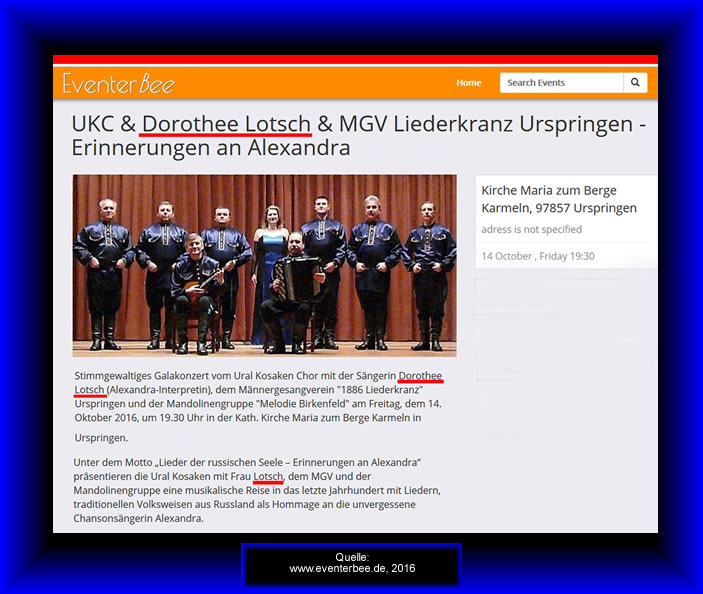Viewport: 703px width, 594px height.
Task: Click the 'Unter dem Motto' paragraph
Action: (x=257, y=490)
